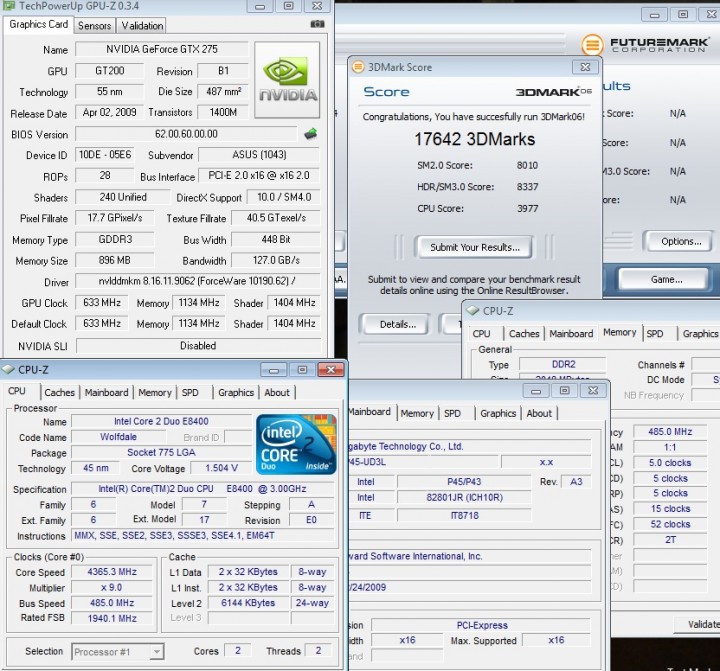Click the CPU Score 3977 value
The height and width of the screenshot is (671, 720).
click(528, 209)
